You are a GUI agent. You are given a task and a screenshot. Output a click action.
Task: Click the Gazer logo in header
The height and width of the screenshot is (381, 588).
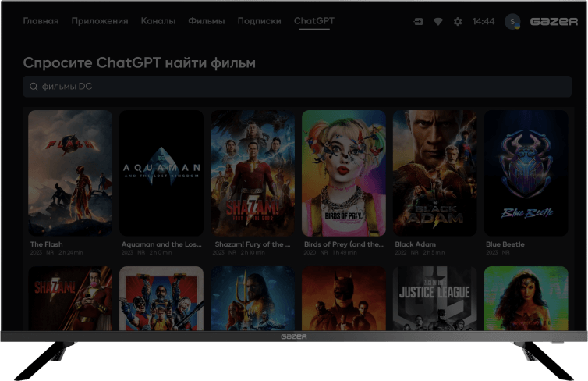(554, 21)
